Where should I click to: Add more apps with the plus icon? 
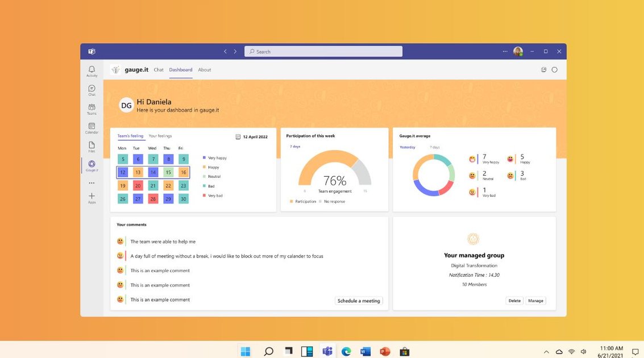(x=92, y=197)
